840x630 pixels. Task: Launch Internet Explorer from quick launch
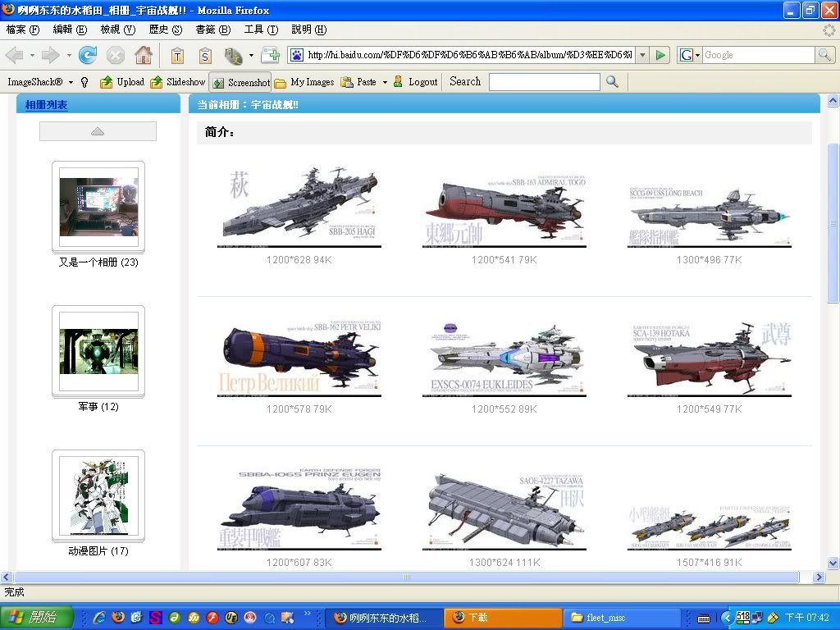click(99, 617)
